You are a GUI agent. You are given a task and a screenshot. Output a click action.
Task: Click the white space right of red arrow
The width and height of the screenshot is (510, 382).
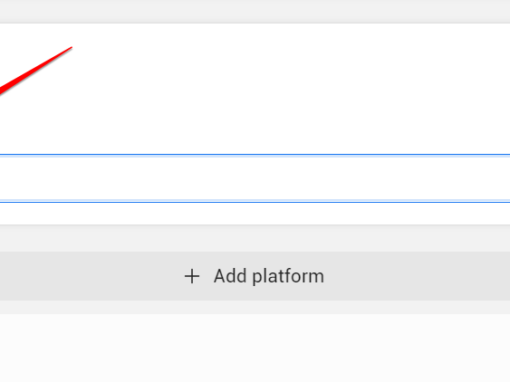[267, 73]
